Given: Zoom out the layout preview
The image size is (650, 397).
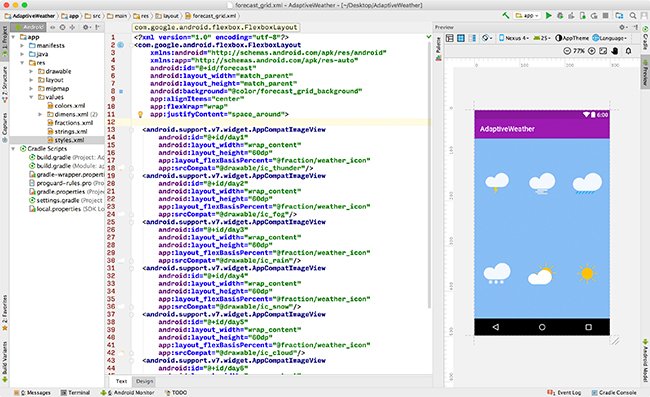Looking at the screenshot, I should point(567,51).
